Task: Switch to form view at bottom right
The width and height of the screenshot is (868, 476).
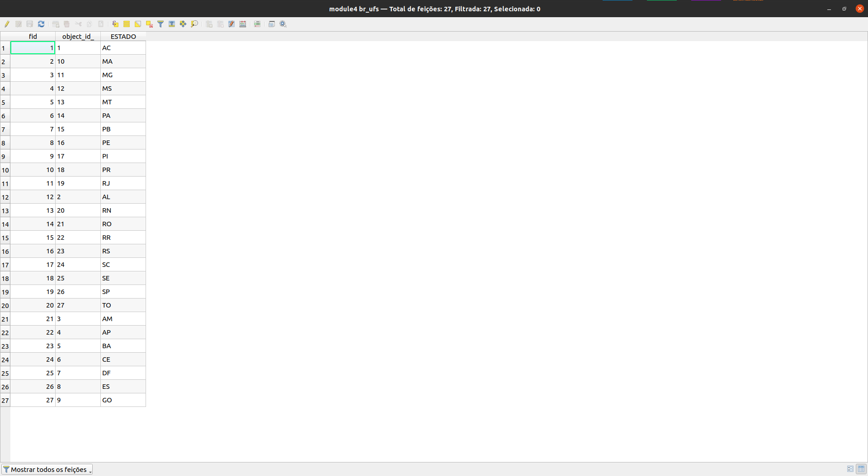Action: click(x=850, y=469)
